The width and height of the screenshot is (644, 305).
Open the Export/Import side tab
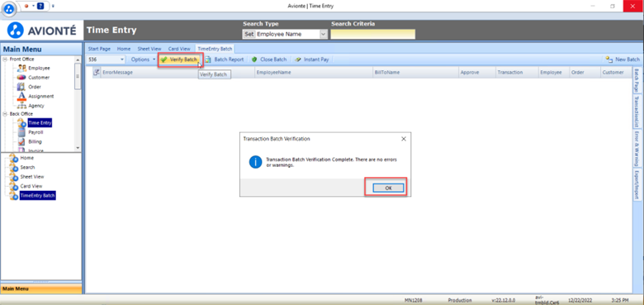click(637, 185)
